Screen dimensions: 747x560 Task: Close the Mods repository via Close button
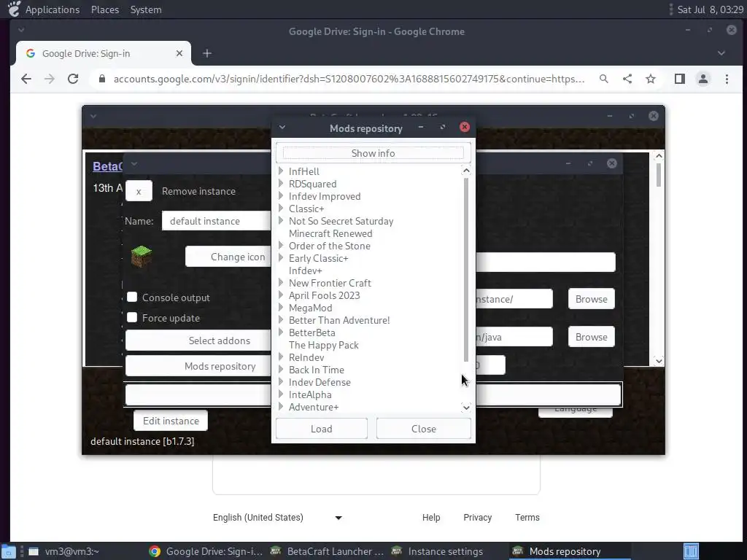[424, 429]
